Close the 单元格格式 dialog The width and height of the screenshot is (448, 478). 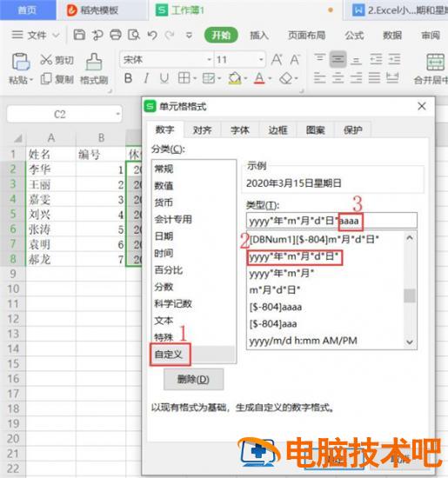(422, 106)
